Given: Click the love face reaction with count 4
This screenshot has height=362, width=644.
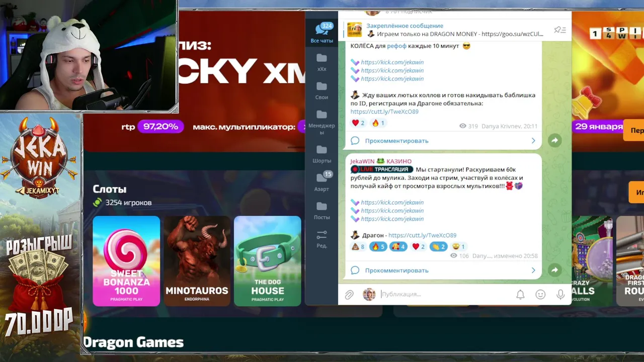Looking at the screenshot, I should click(x=398, y=246).
